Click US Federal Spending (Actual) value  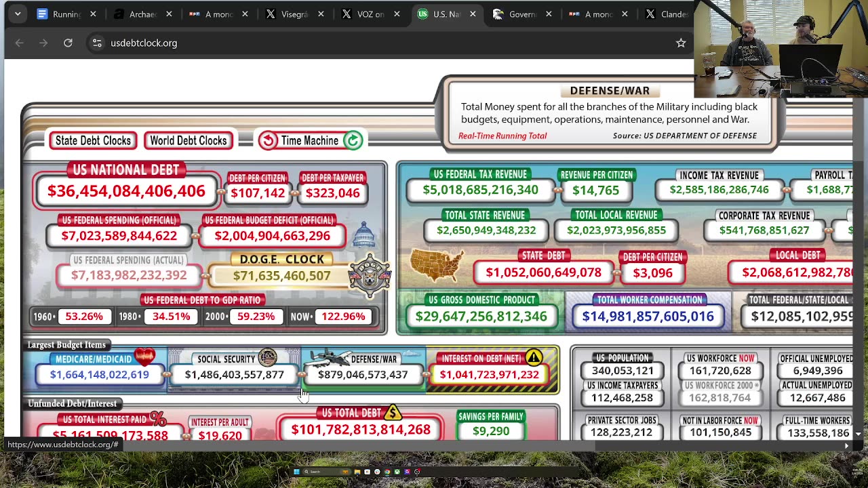(129, 275)
